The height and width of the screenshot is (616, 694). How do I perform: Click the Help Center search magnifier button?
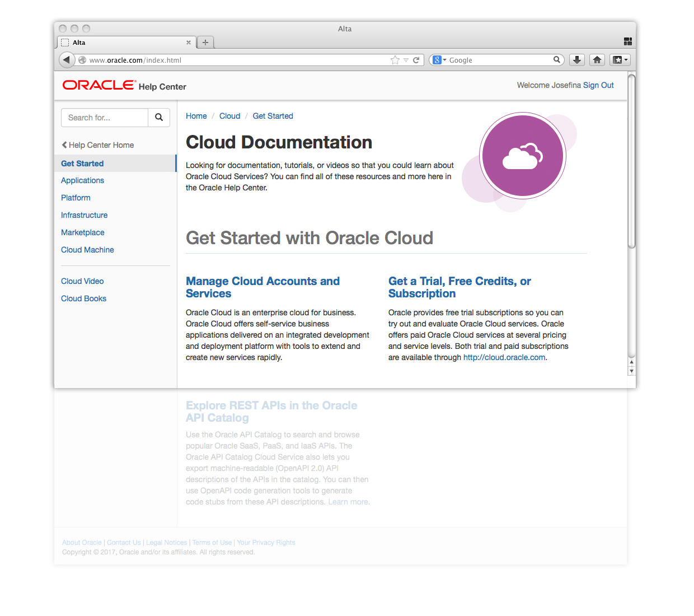[159, 118]
